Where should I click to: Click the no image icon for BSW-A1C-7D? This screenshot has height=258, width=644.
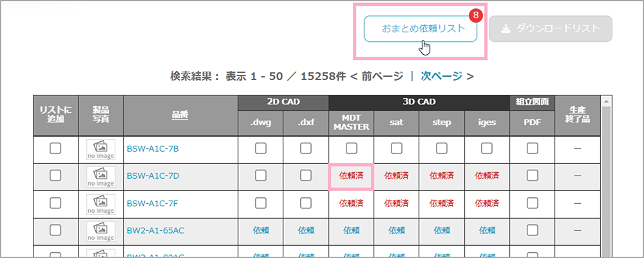[100, 176]
